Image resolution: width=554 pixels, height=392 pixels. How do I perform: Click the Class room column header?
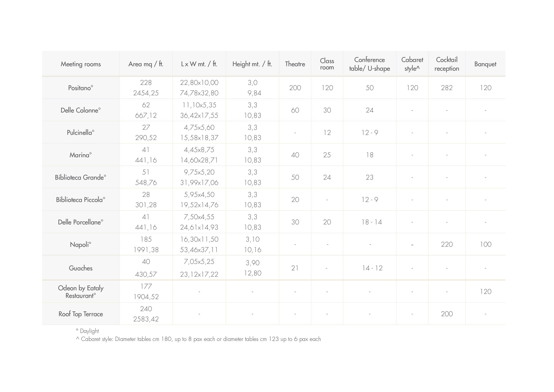327,64
